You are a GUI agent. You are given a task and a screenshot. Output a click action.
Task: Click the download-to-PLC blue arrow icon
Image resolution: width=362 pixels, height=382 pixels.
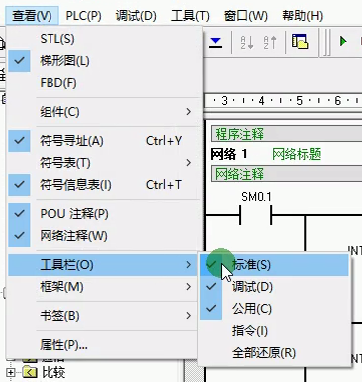[x=216, y=42]
